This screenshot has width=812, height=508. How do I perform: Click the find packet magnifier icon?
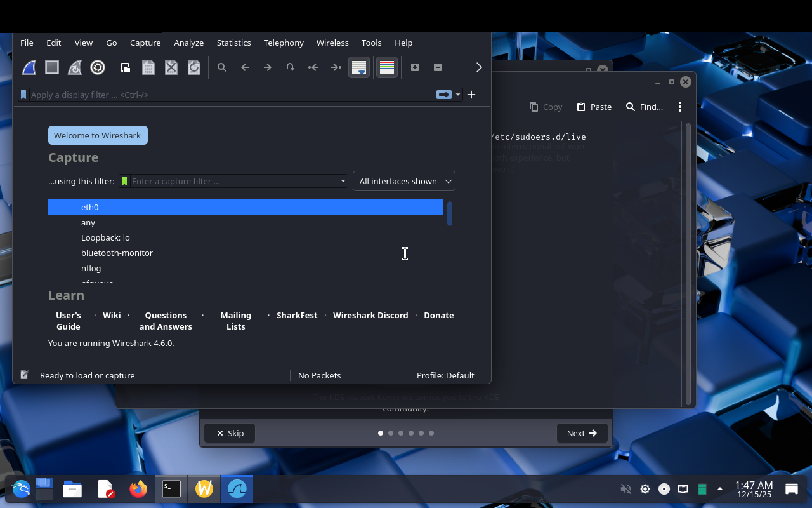click(222, 67)
